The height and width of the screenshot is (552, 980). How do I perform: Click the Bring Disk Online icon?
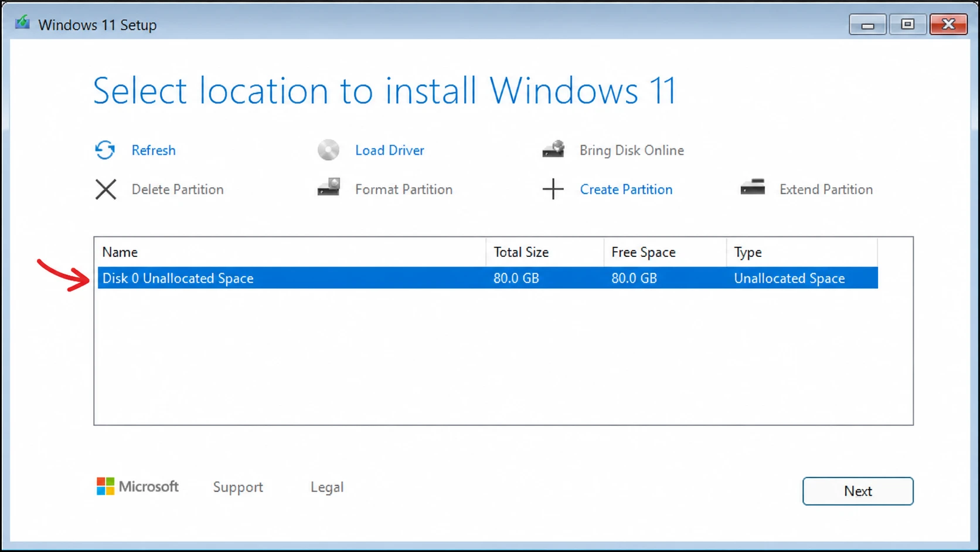tap(553, 150)
